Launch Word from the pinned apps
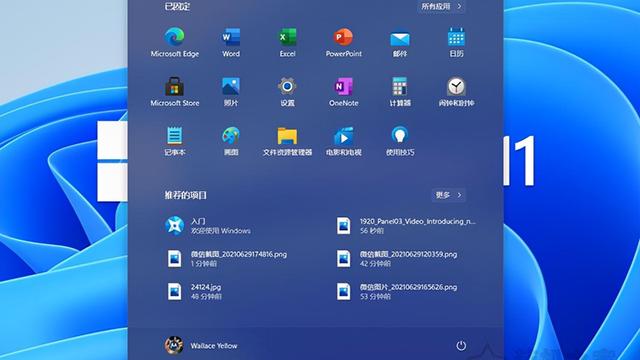The image size is (640, 360). pyautogui.click(x=231, y=42)
